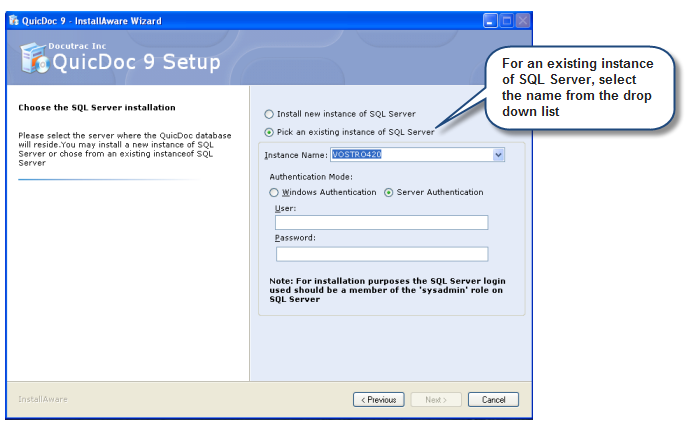
Task: Click the 'User:' label
Action: [x=285, y=209]
